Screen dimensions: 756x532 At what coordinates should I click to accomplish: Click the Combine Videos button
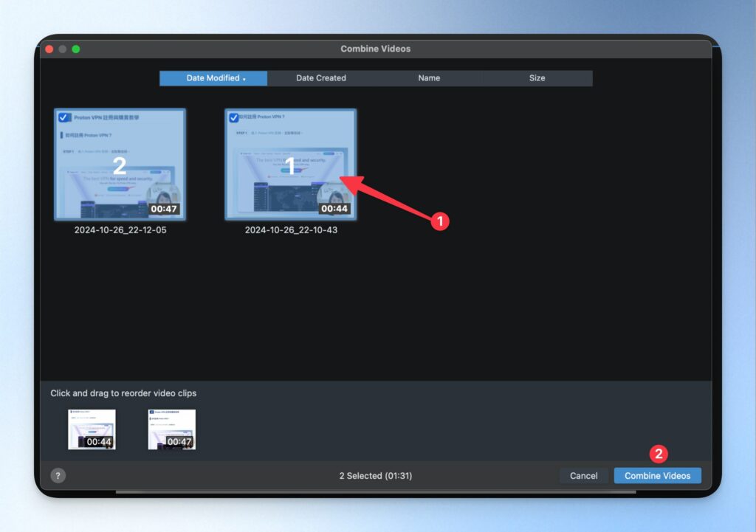pyautogui.click(x=657, y=476)
